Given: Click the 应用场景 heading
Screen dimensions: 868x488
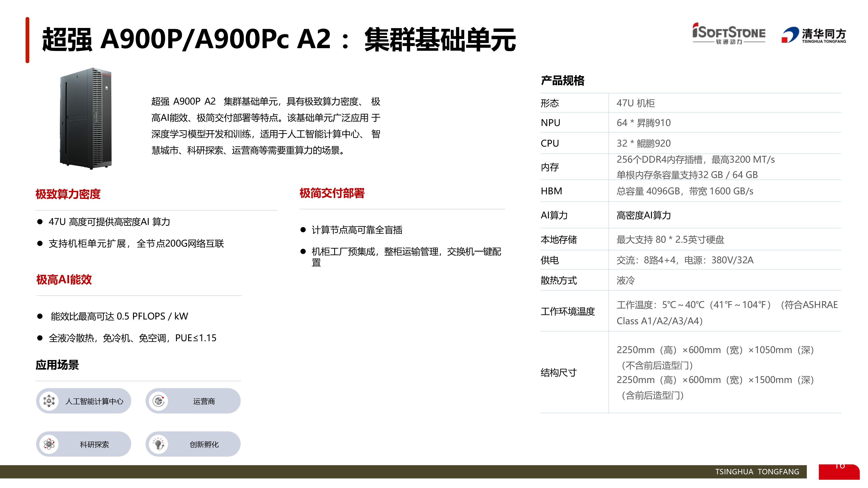Looking at the screenshot, I should click(57, 365).
